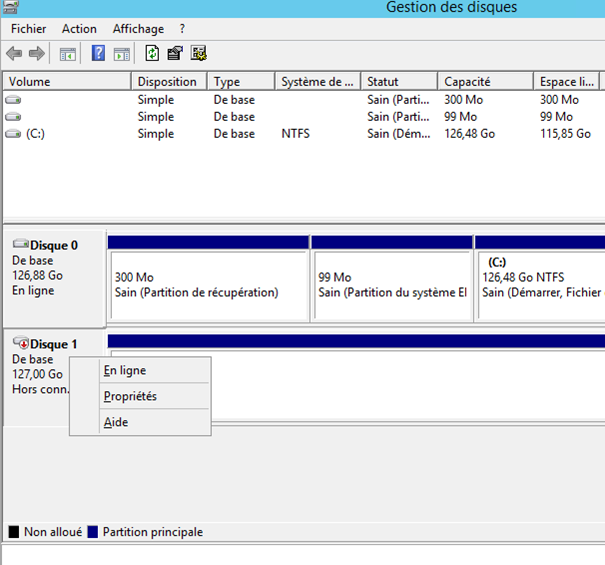This screenshot has height=565, width=605.
Task: Choose 'En ligne' in the context menu
Action: 125,371
